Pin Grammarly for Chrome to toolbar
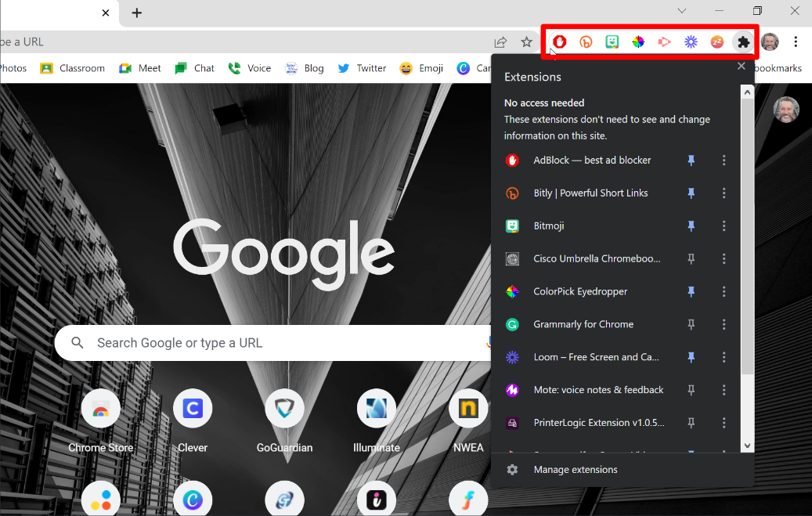The height and width of the screenshot is (516, 812). (691, 324)
